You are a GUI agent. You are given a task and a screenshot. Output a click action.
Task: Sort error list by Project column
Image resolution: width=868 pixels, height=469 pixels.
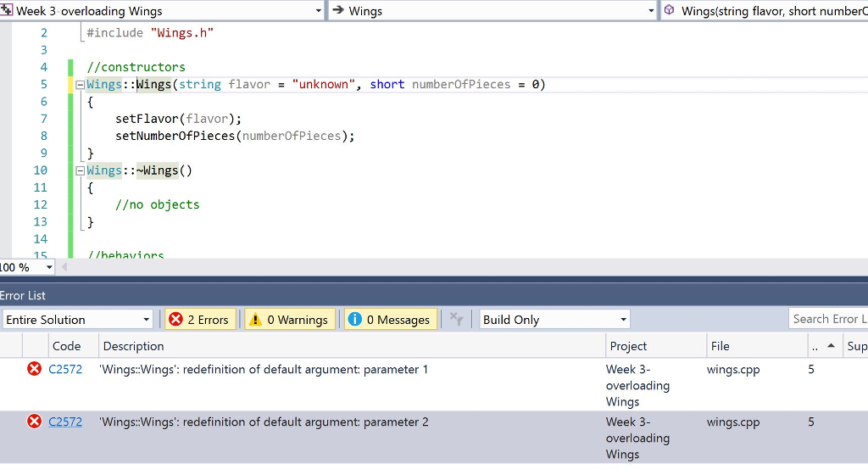tap(656, 346)
